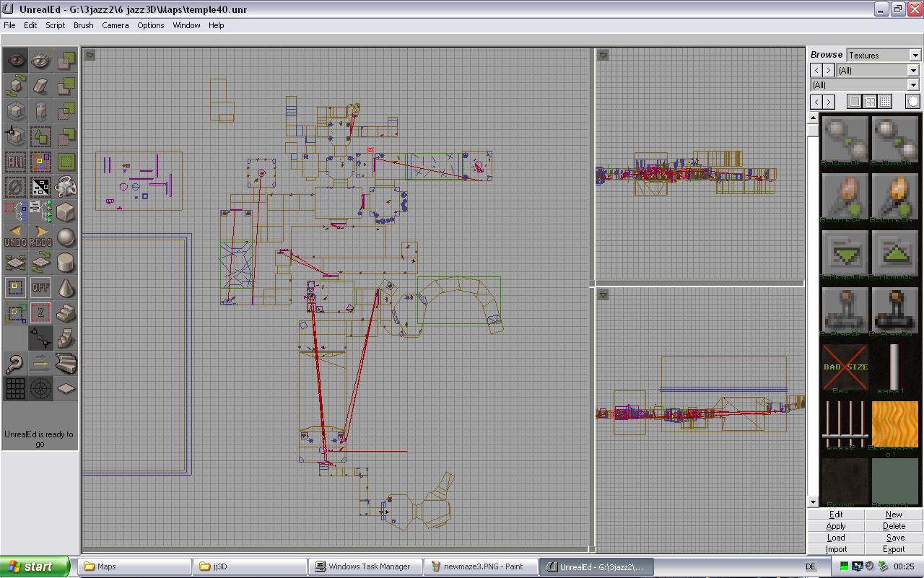Open the File menu

[x=9, y=25]
